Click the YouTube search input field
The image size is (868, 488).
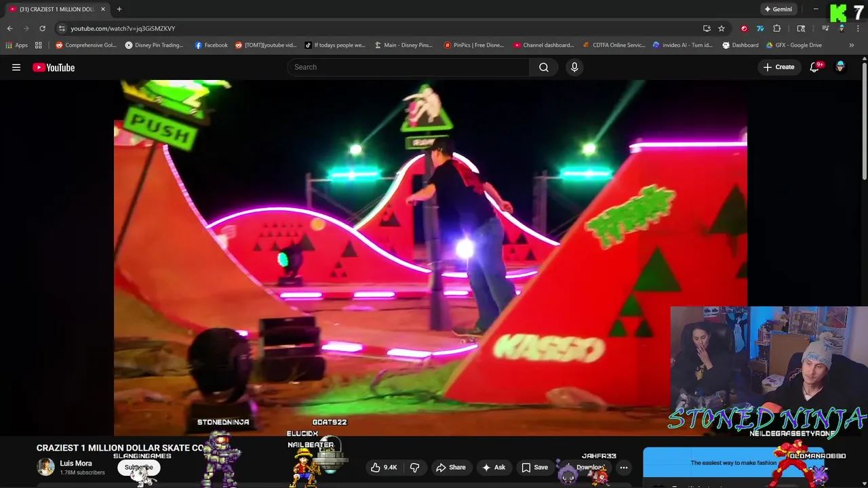pyautogui.click(x=408, y=67)
